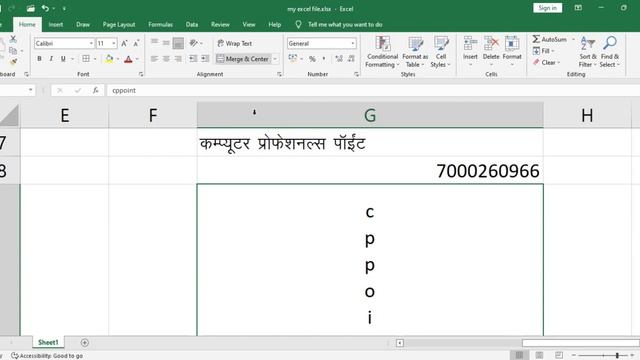Open the Find & Select dropdown
The height and width of the screenshot is (360, 640).
(x=610, y=52)
